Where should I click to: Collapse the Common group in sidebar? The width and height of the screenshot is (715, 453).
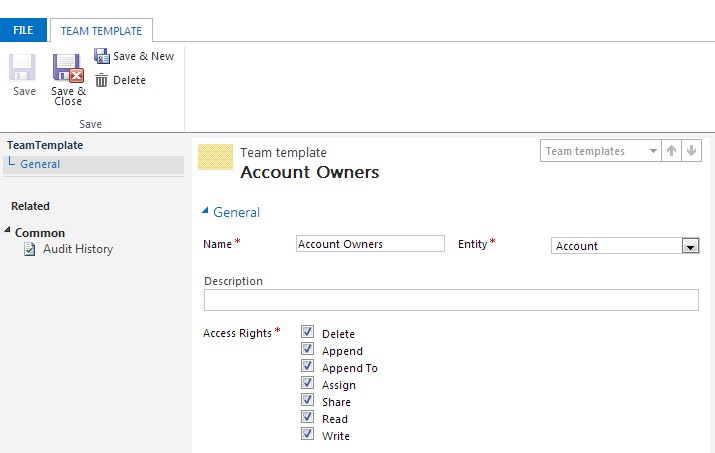8,232
